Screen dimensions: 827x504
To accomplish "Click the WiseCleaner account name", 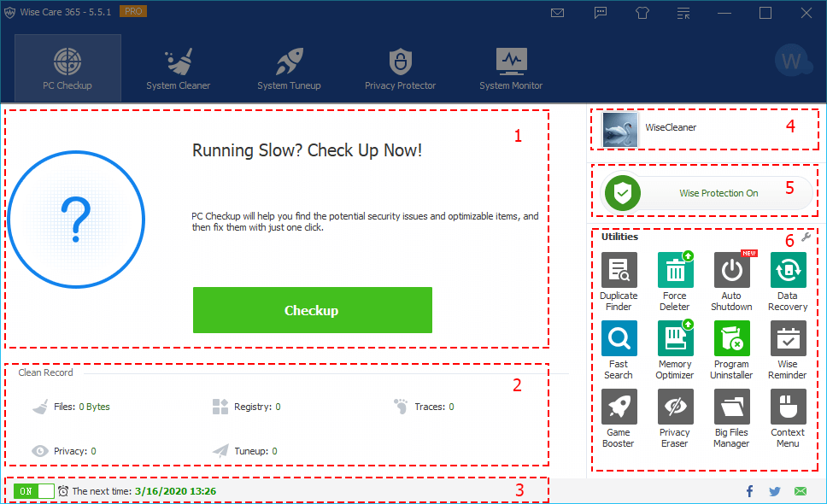I will point(671,127).
